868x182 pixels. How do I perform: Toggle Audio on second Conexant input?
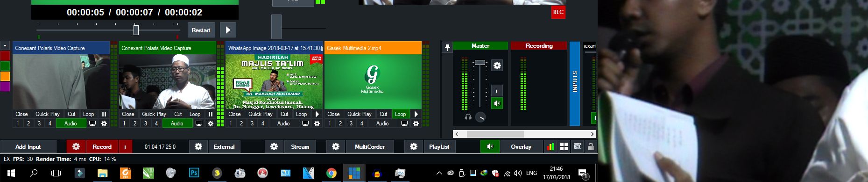pyautogui.click(x=177, y=124)
